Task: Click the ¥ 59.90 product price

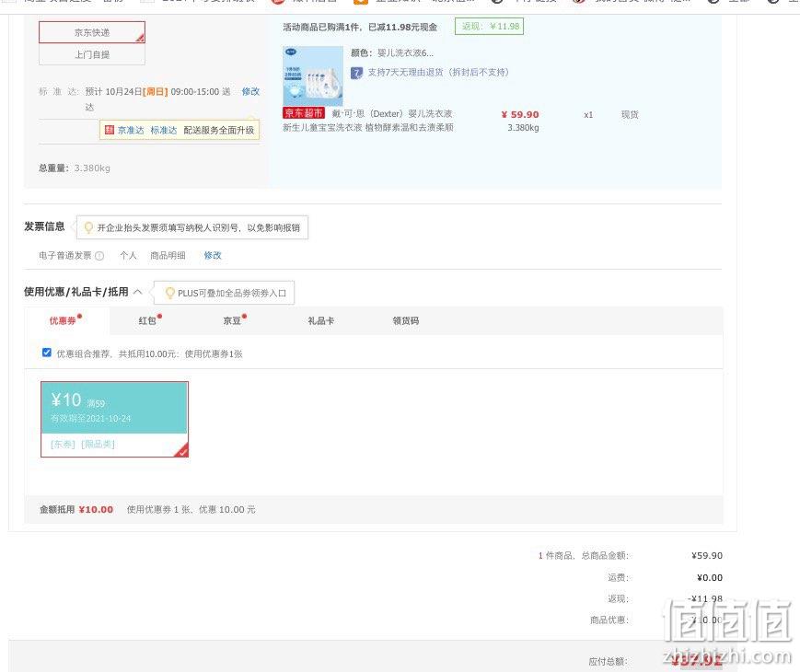Action: [x=520, y=114]
